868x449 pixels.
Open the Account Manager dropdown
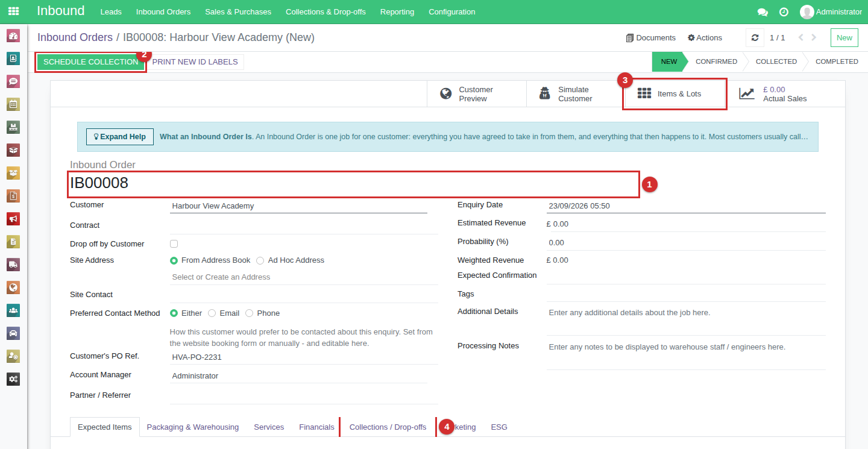298,376
